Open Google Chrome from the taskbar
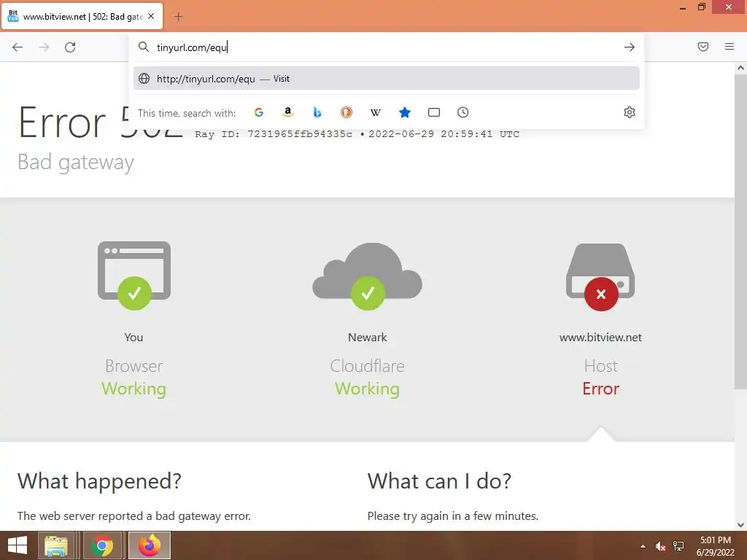 tap(102, 545)
